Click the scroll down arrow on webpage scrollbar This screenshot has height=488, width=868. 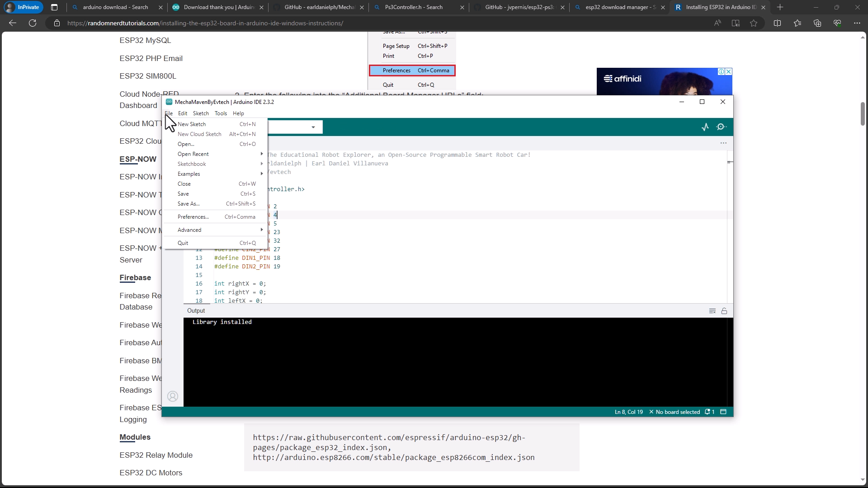[863, 480]
